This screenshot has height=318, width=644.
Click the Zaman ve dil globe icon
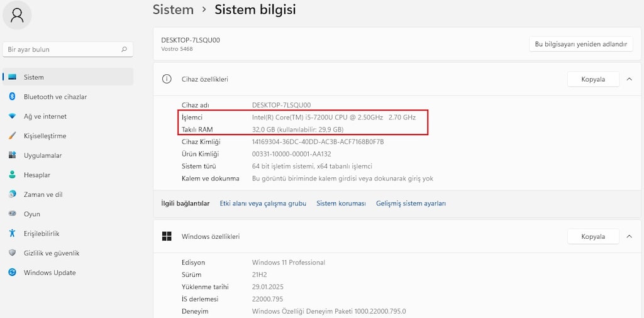click(12, 194)
